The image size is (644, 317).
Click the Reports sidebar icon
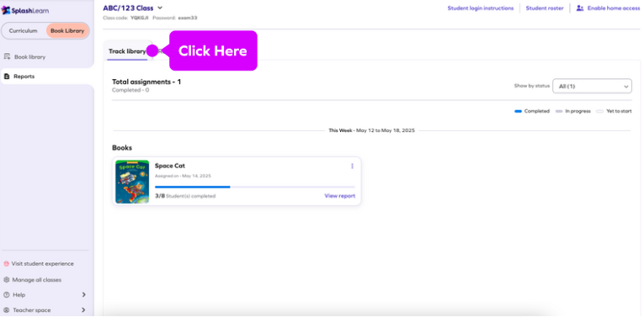7,77
